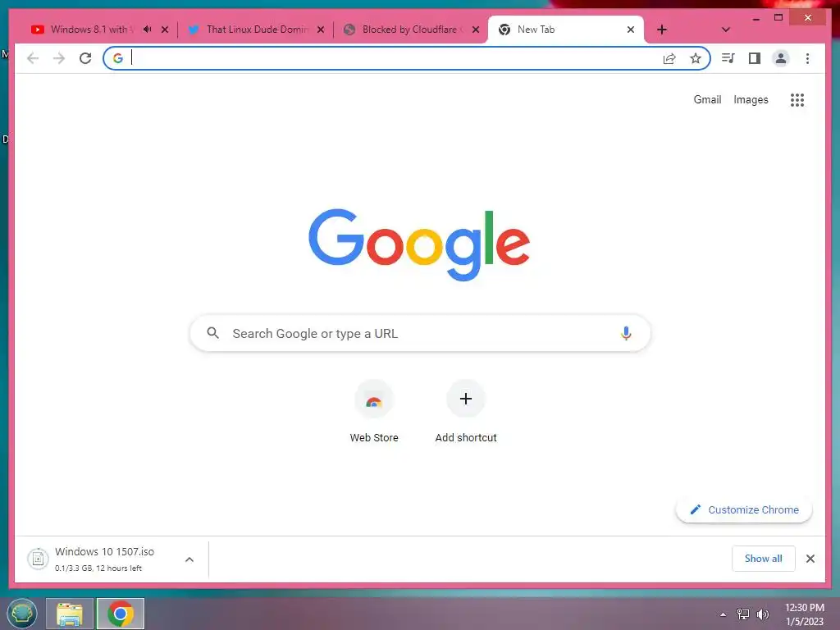840x630 pixels.
Task: Click the magnifier icon in the search box
Action: point(212,333)
